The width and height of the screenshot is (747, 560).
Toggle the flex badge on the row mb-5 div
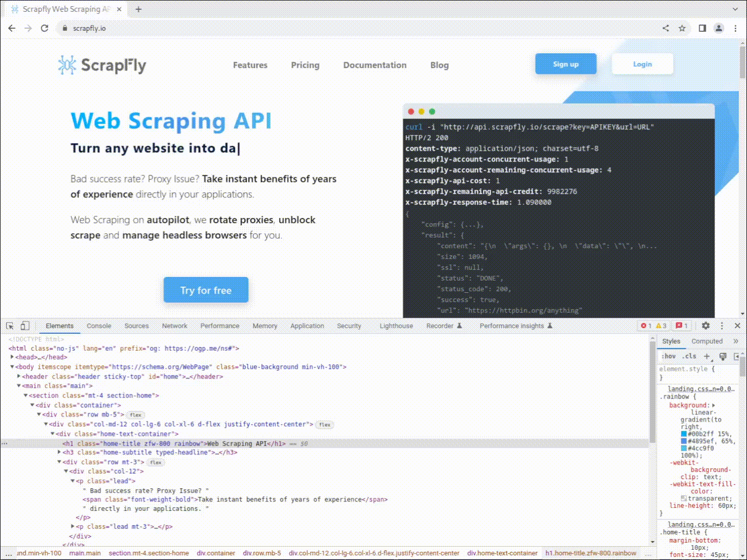pos(135,414)
